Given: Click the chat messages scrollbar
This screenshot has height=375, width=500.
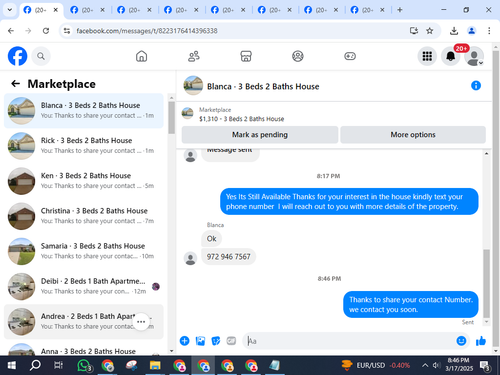Looking at the screenshot, I should click(486, 283).
